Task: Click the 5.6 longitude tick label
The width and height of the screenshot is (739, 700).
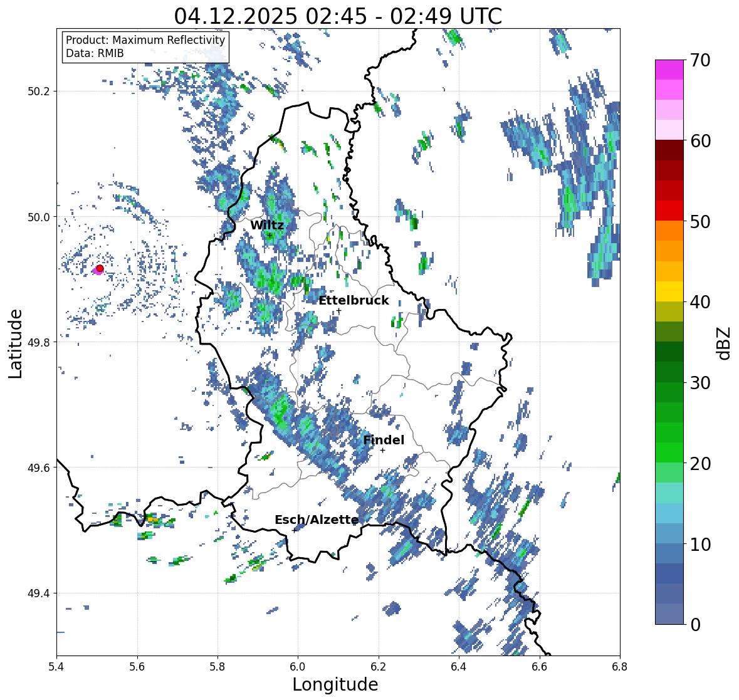Action: pyautogui.click(x=137, y=667)
